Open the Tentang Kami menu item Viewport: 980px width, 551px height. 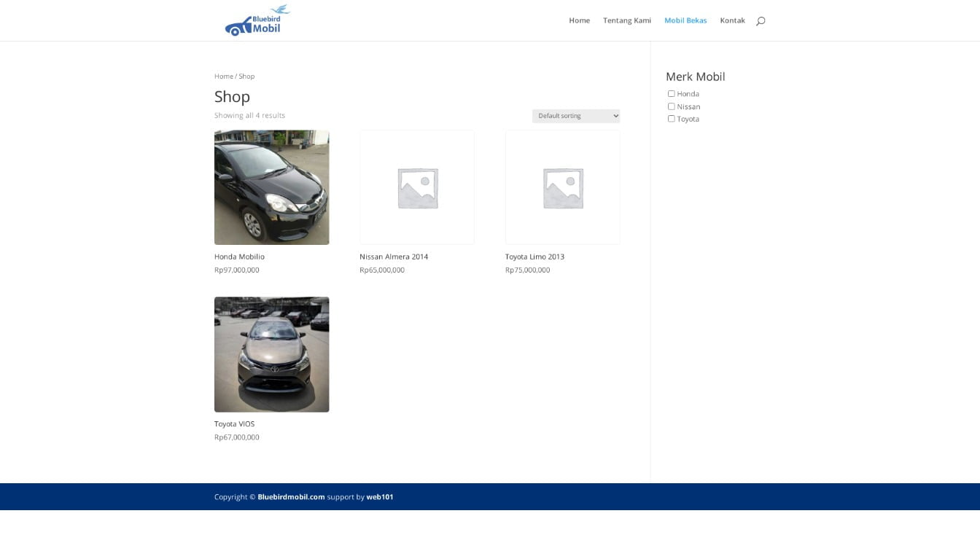click(627, 20)
